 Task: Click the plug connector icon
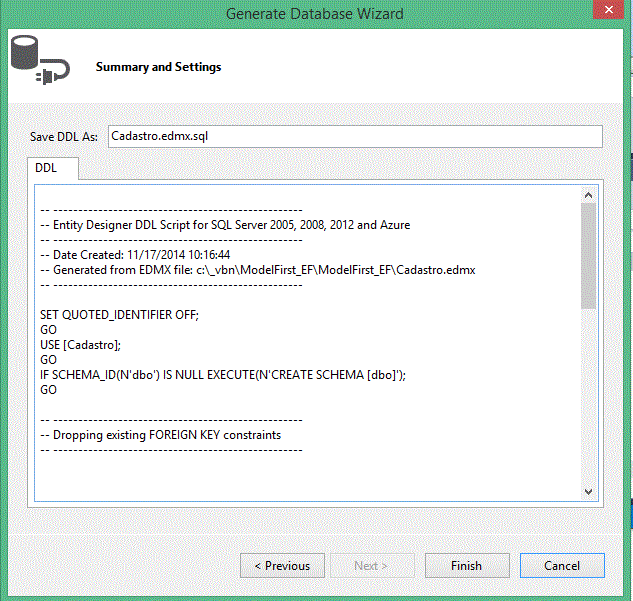pos(53,71)
